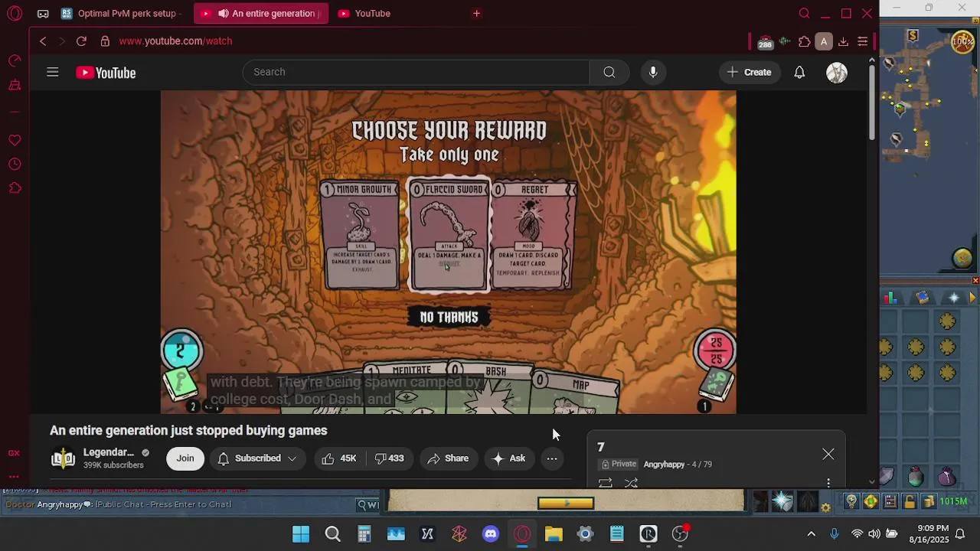Show hidden system tray icons chevron

tap(812, 534)
